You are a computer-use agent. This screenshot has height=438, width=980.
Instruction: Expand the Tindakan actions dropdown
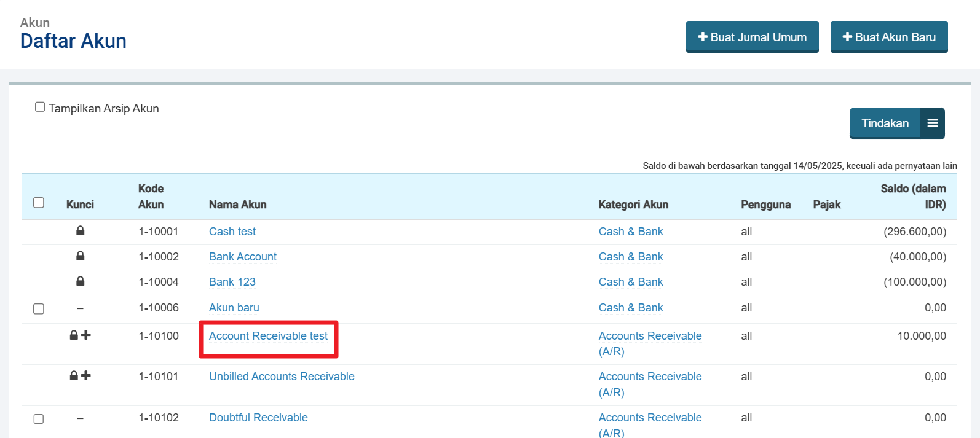(885, 123)
